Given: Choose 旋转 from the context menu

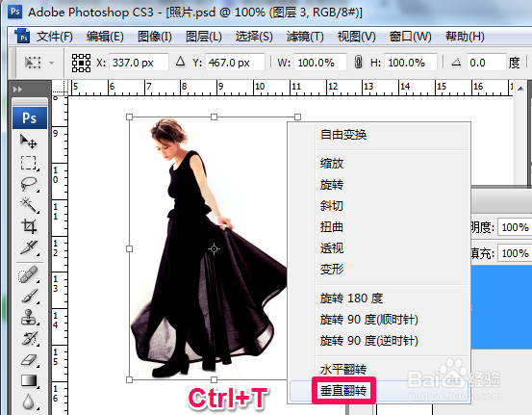Looking at the screenshot, I should [379, 185].
